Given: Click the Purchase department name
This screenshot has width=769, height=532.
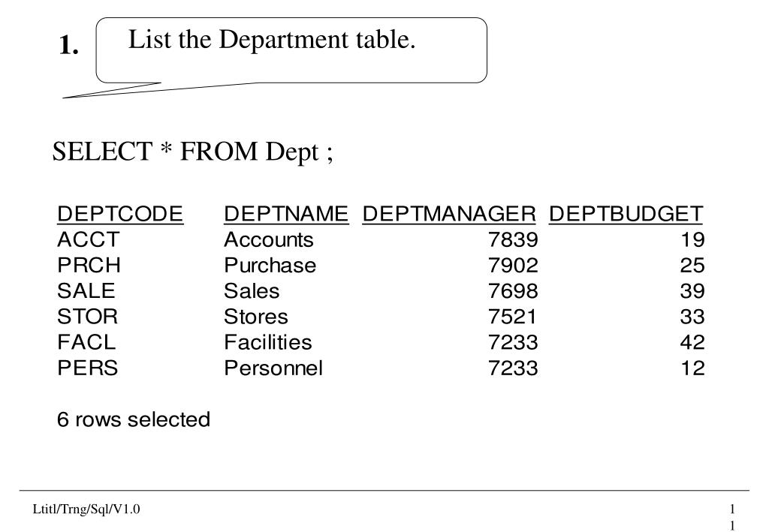Looking at the screenshot, I should click(270, 265).
